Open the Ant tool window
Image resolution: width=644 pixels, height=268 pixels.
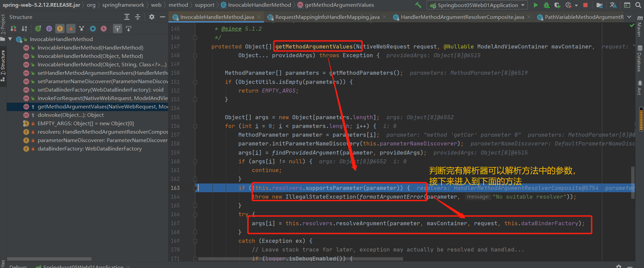pyautogui.click(x=640, y=87)
